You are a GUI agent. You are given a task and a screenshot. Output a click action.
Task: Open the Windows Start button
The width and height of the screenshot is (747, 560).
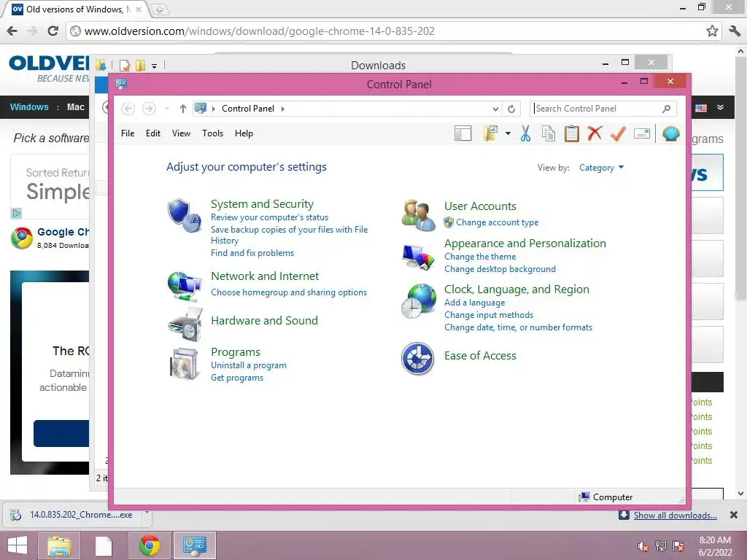[x=18, y=545]
